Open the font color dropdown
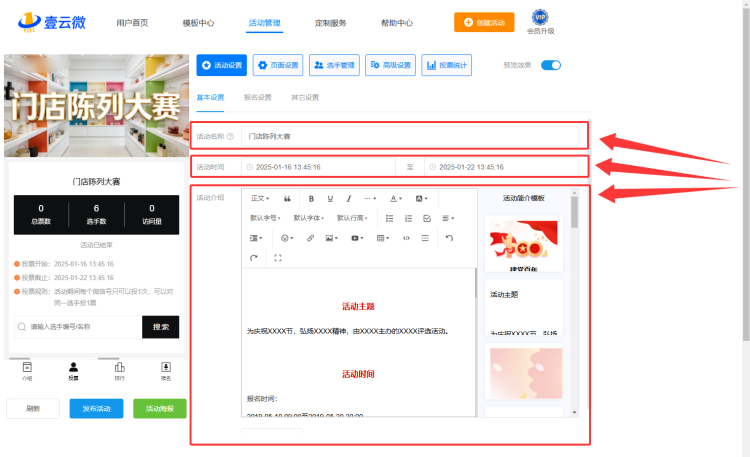Screen dimensions: 750x457 click(x=396, y=199)
